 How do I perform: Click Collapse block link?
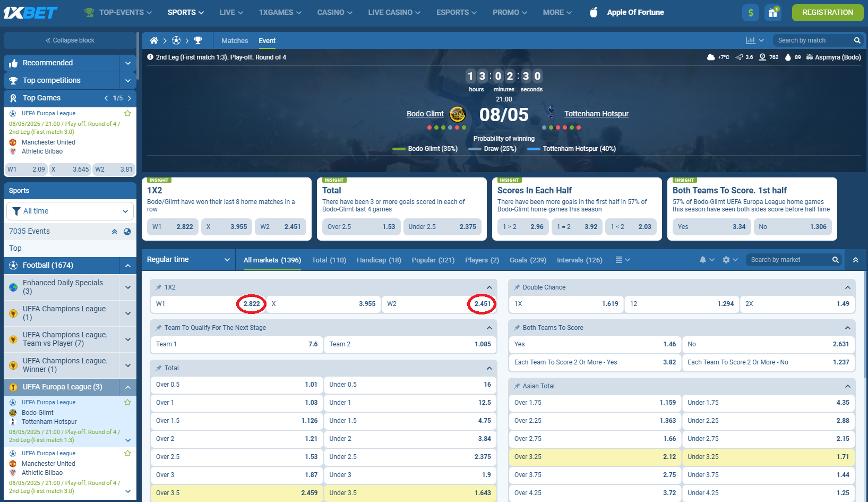[x=70, y=40]
